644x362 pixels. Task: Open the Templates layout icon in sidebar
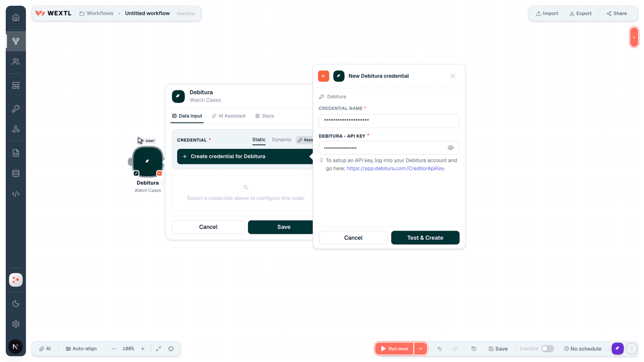[x=16, y=85]
